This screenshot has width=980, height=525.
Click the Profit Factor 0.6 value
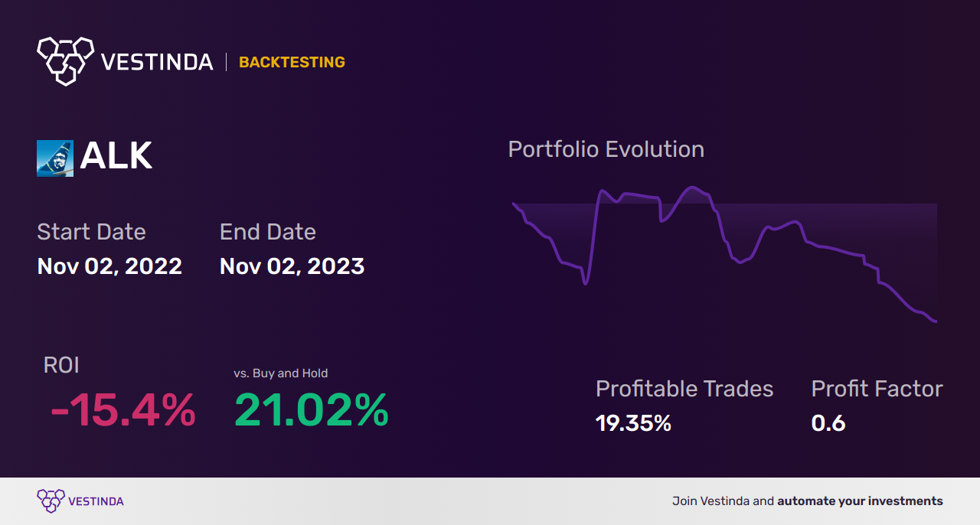pyautogui.click(x=828, y=423)
